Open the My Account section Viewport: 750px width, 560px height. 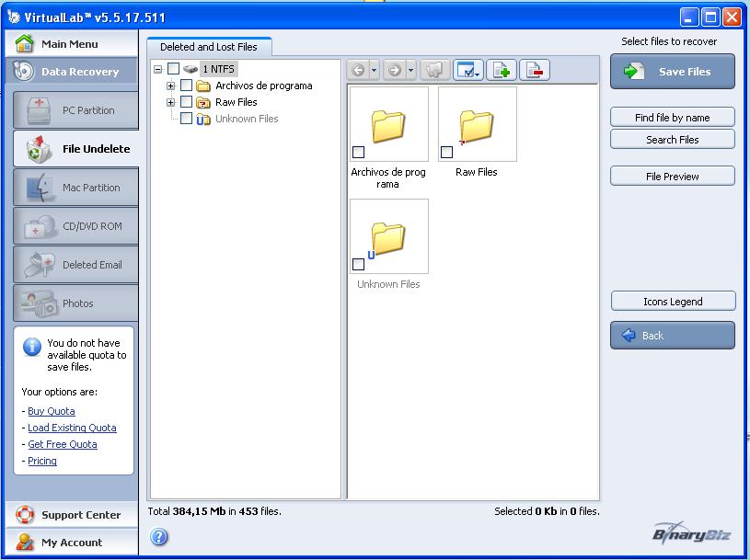[x=72, y=542]
